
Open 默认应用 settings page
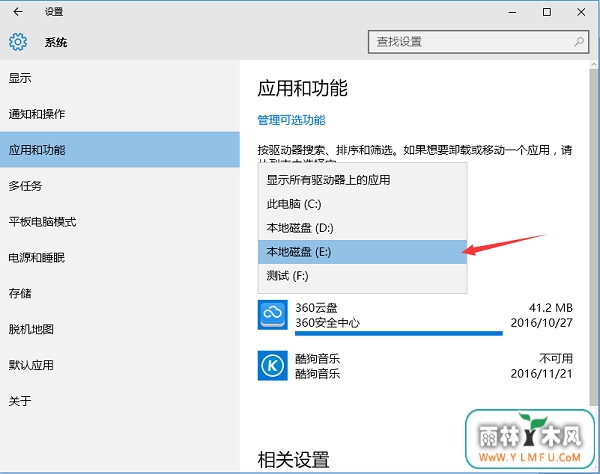(x=120, y=365)
